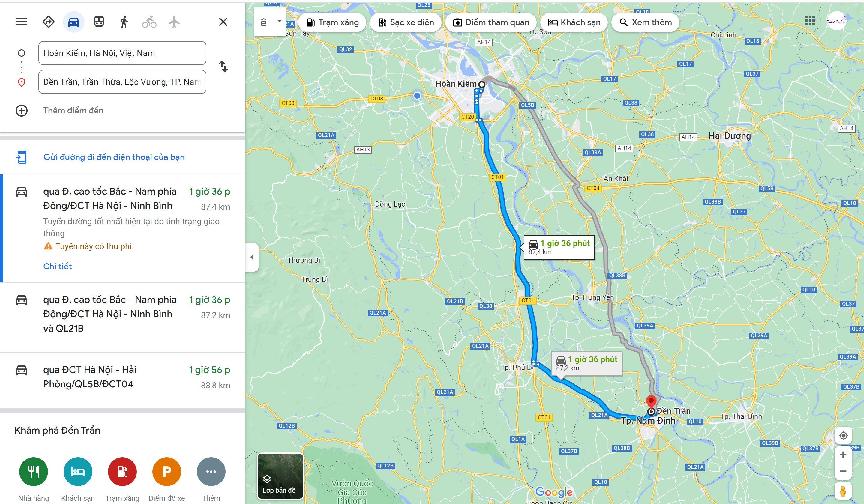The width and height of the screenshot is (864, 504).
Task: Select the transit travel mode icon
Action: pyautogui.click(x=99, y=22)
